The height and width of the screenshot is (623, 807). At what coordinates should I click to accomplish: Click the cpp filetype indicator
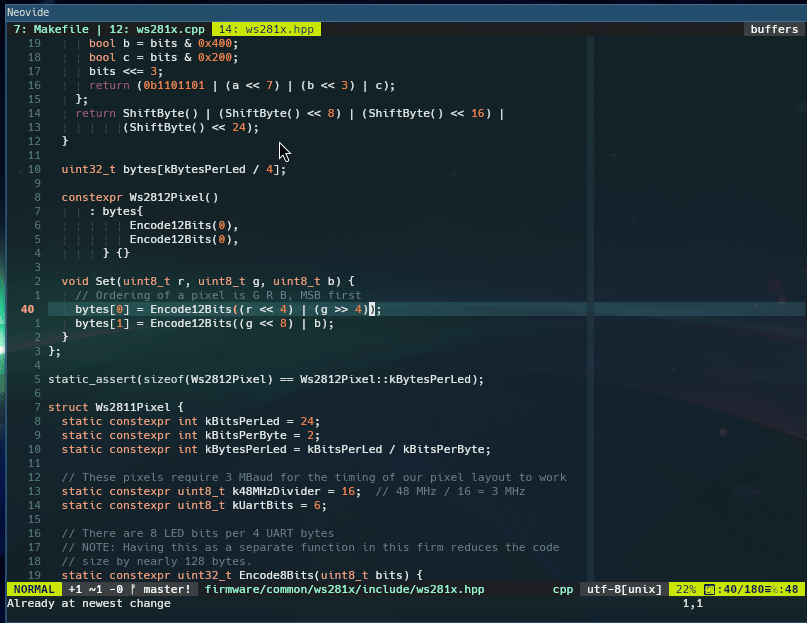[563, 589]
